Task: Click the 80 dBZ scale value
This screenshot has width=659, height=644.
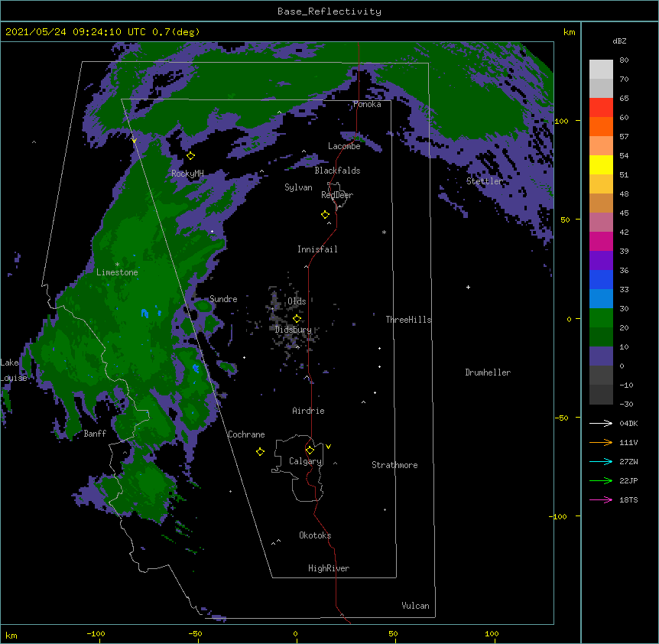Action: click(624, 60)
